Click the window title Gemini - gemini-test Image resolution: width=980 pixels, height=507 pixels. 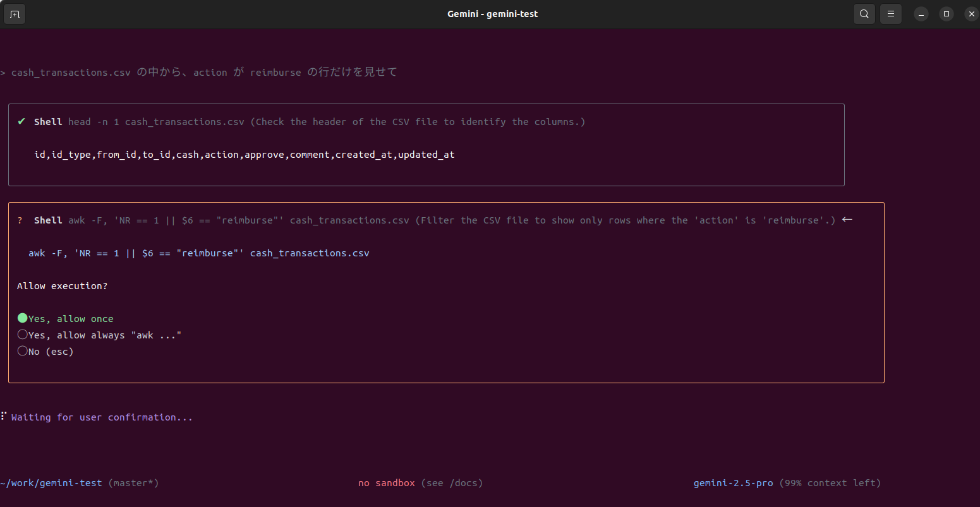(x=492, y=13)
